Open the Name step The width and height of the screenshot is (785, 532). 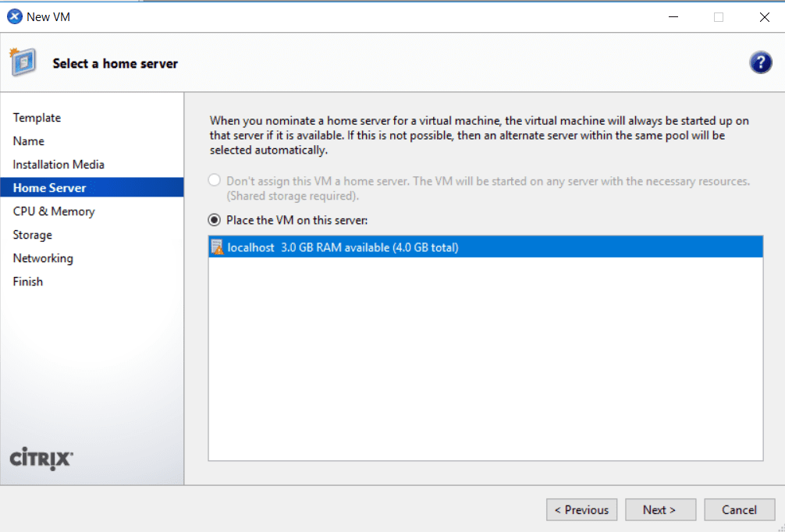click(29, 141)
